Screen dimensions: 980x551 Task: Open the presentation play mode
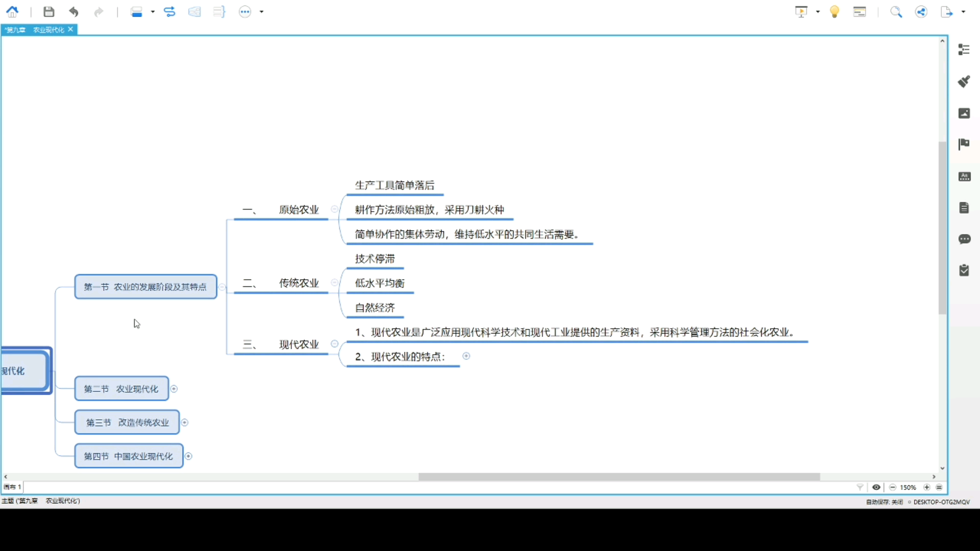point(801,11)
